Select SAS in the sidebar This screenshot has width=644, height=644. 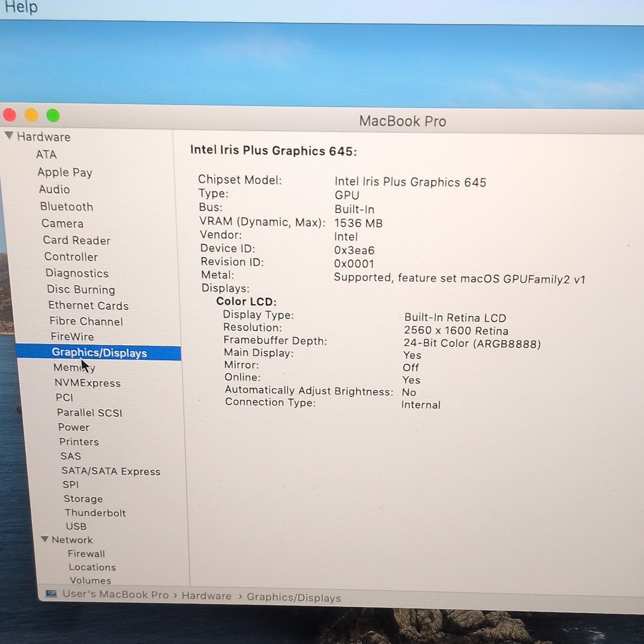click(71, 456)
